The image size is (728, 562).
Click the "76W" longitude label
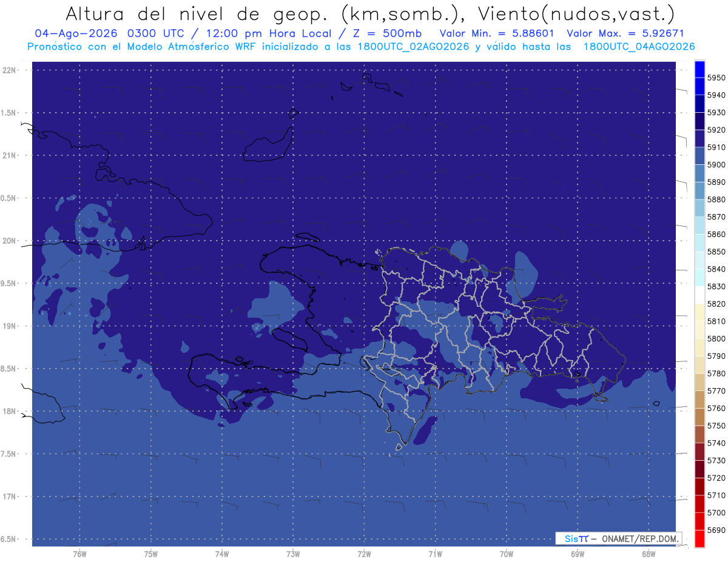click(x=79, y=554)
